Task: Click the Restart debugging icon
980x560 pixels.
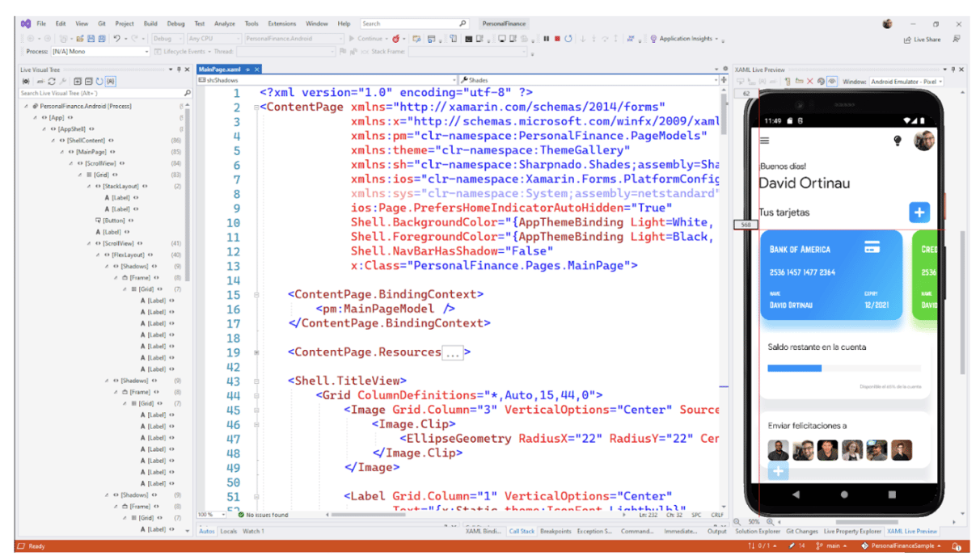Action: [568, 38]
